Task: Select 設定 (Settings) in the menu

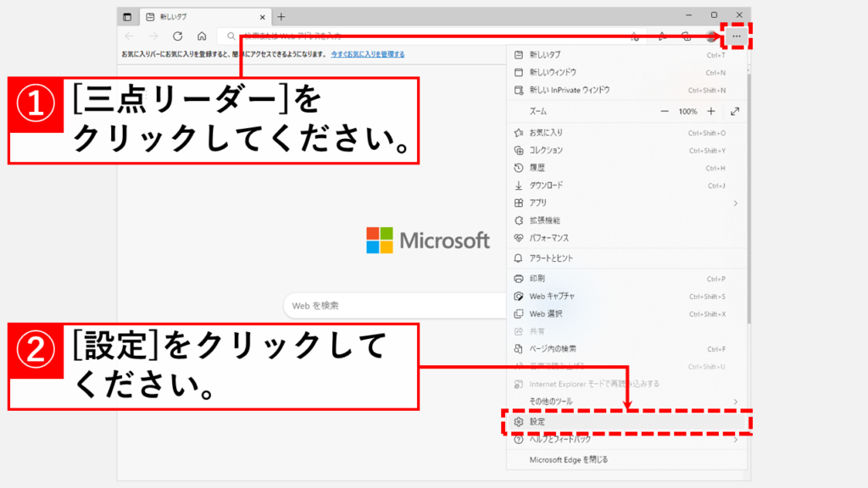Action: point(537,421)
